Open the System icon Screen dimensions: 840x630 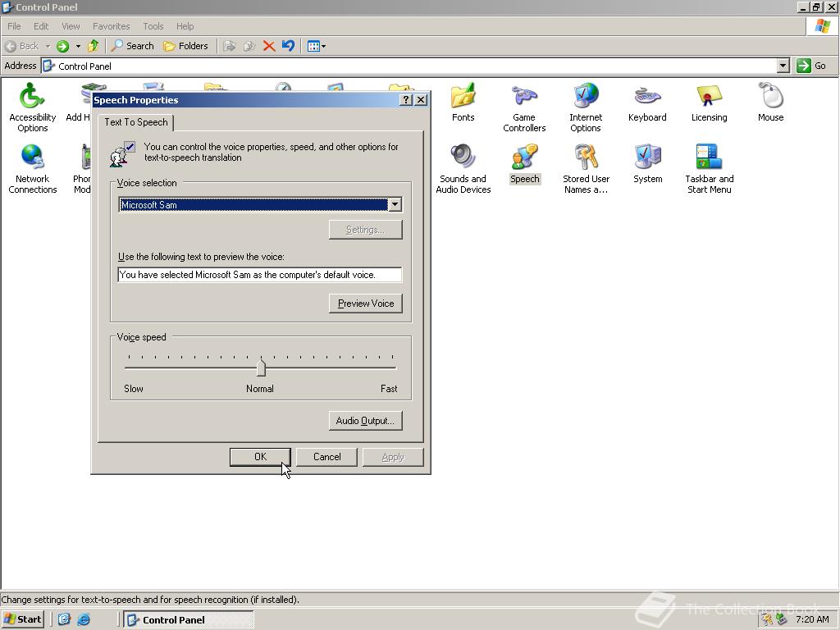point(647,163)
